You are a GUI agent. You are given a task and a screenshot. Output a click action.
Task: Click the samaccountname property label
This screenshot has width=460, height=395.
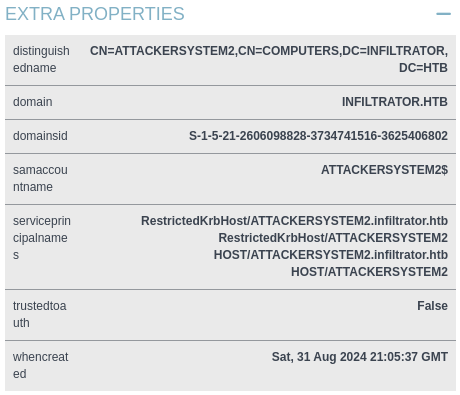[x=40, y=178]
